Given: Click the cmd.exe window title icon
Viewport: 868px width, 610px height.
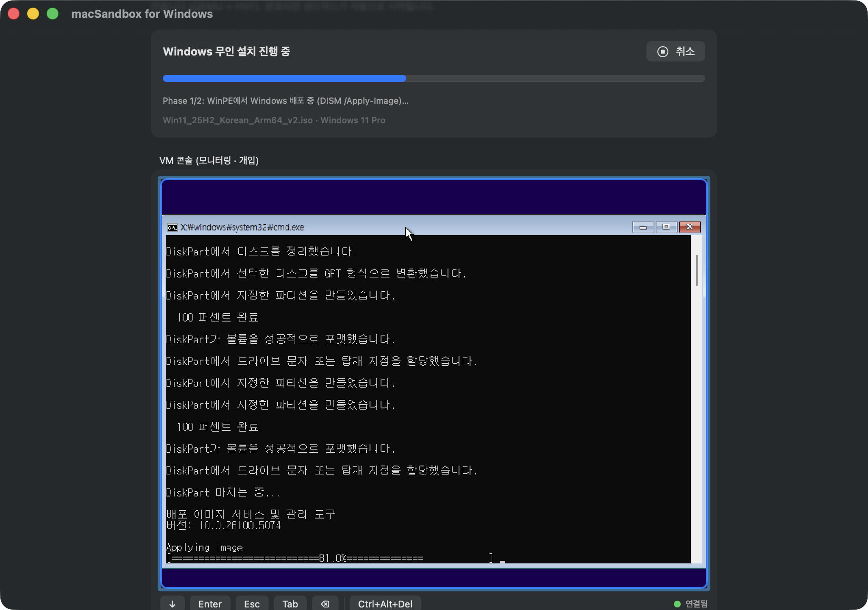Looking at the screenshot, I should point(172,227).
